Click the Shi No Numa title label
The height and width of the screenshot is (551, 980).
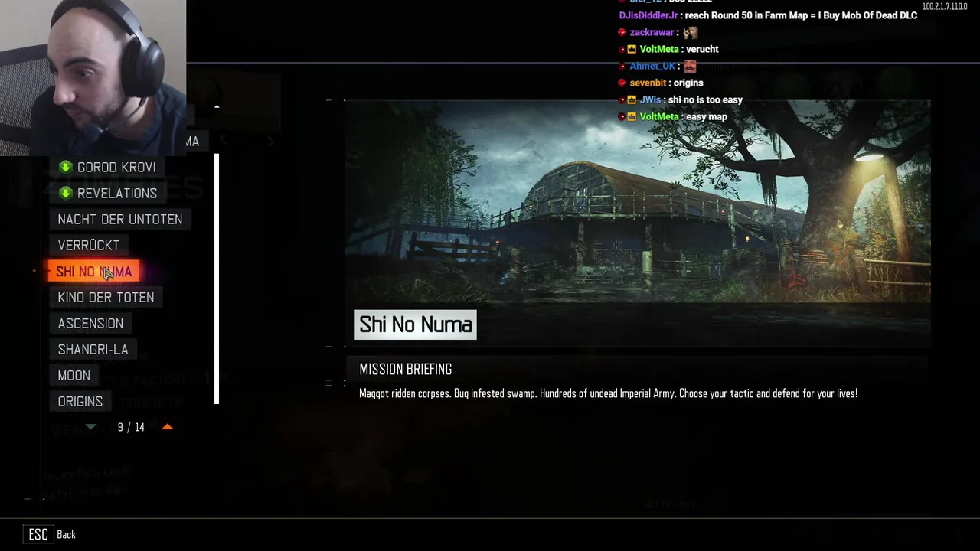pyautogui.click(x=416, y=324)
